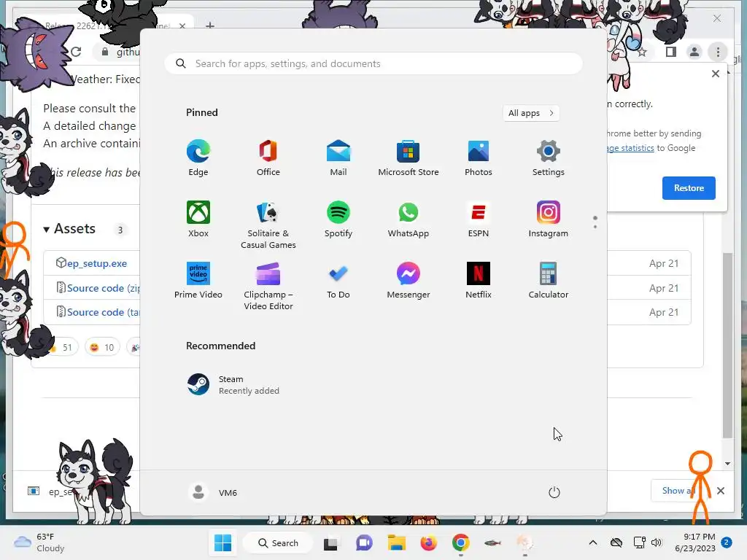
Task: Click Show all in Chrome's downloads bar
Action: pos(680,491)
